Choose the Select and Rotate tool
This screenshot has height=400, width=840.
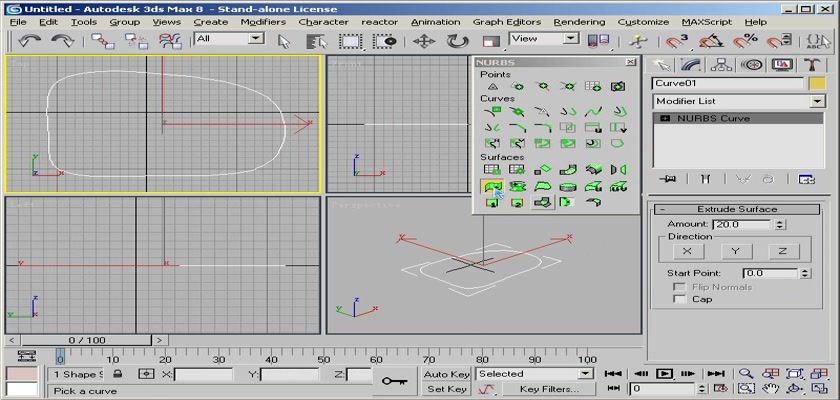point(457,41)
